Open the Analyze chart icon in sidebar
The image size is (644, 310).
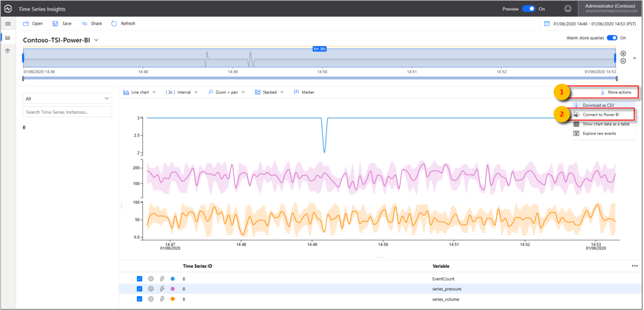(8, 38)
